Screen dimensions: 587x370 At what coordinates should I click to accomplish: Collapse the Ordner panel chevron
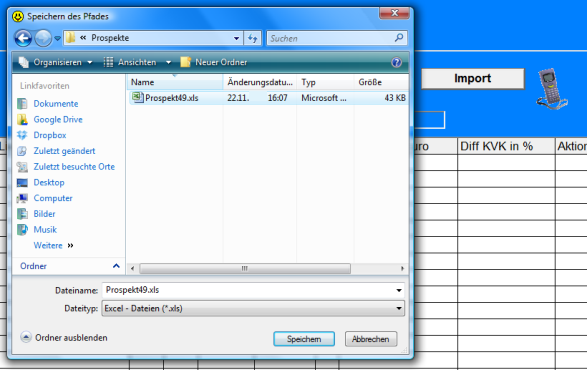click(116, 266)
